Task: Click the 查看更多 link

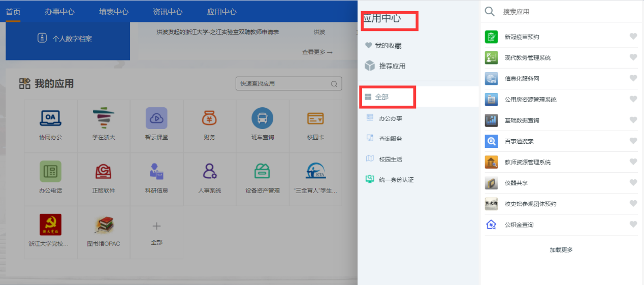Action: coord(317,52)
